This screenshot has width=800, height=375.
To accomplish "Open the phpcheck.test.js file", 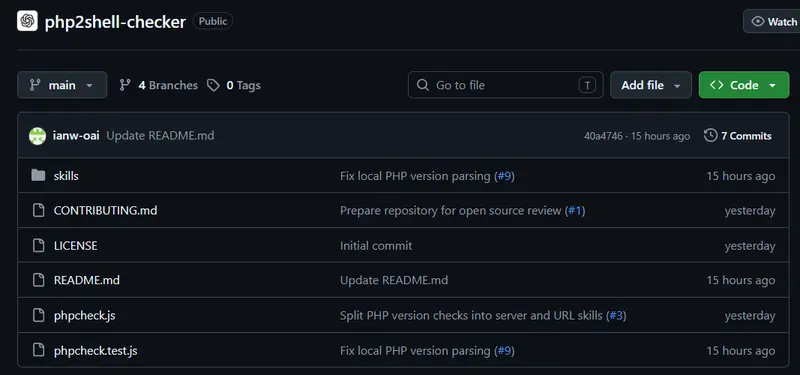I will (x=95, y=351).
